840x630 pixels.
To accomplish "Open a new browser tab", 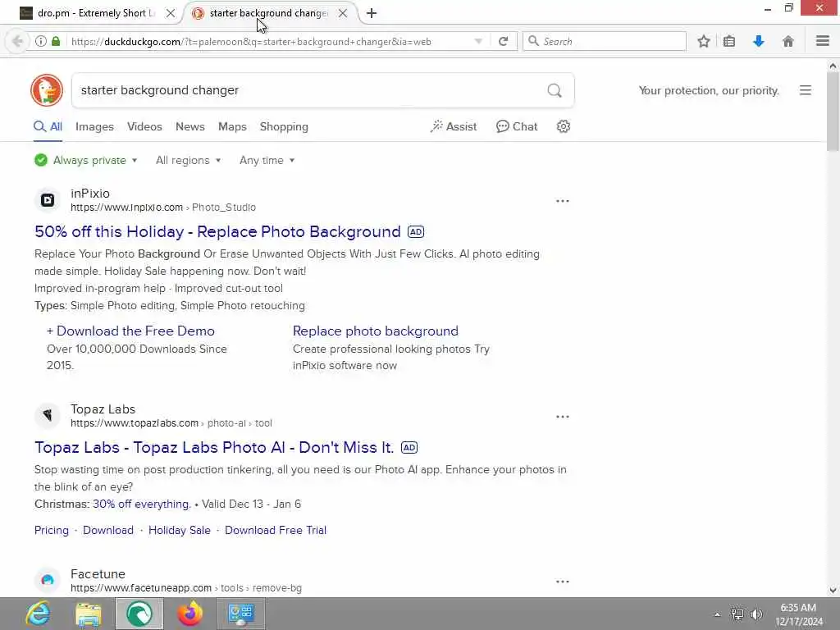I will coord(372,13).
